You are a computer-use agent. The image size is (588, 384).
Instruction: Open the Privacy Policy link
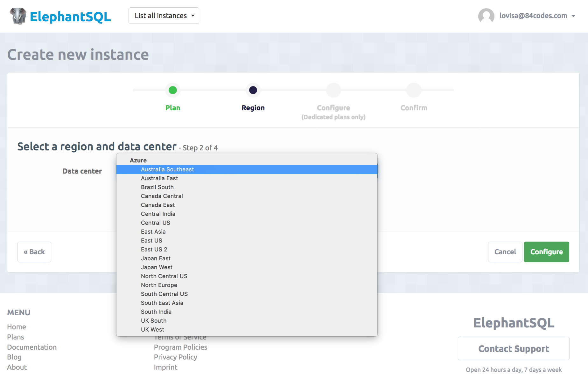[175, 357]
